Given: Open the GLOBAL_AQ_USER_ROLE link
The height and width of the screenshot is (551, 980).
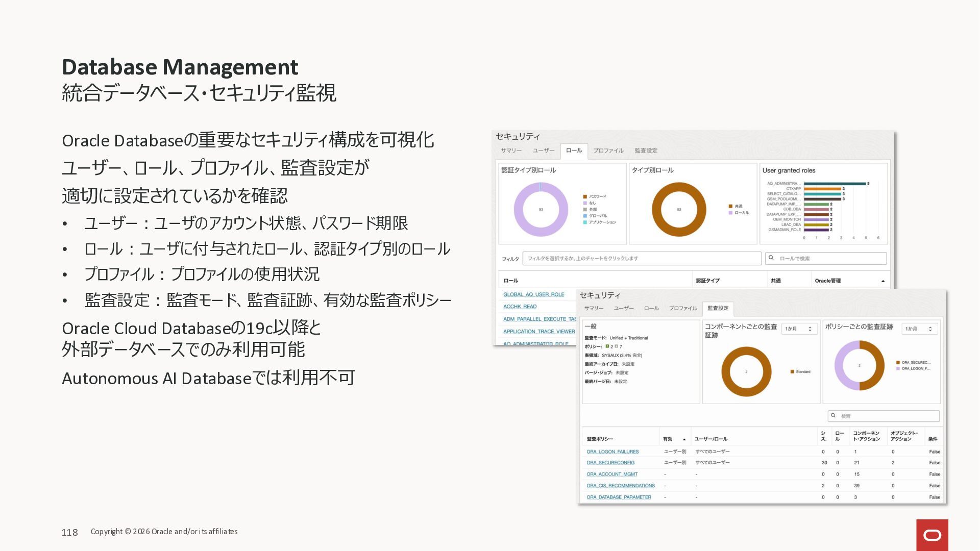Looking at the screenshot, I should click(533, 294).
